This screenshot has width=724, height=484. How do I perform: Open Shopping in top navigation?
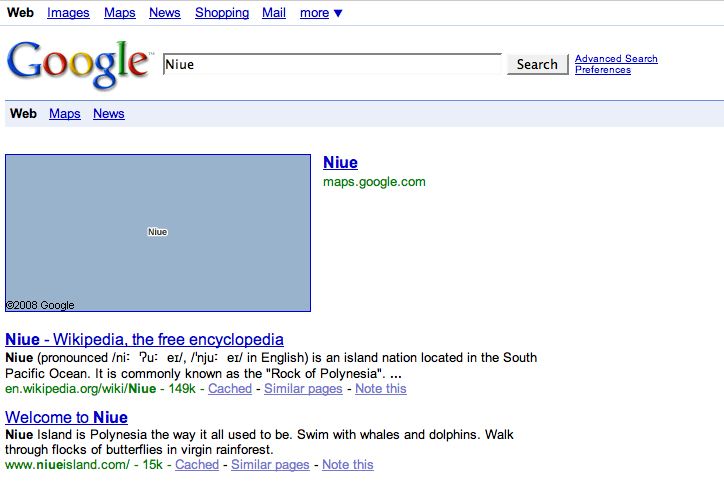point(221,13)
